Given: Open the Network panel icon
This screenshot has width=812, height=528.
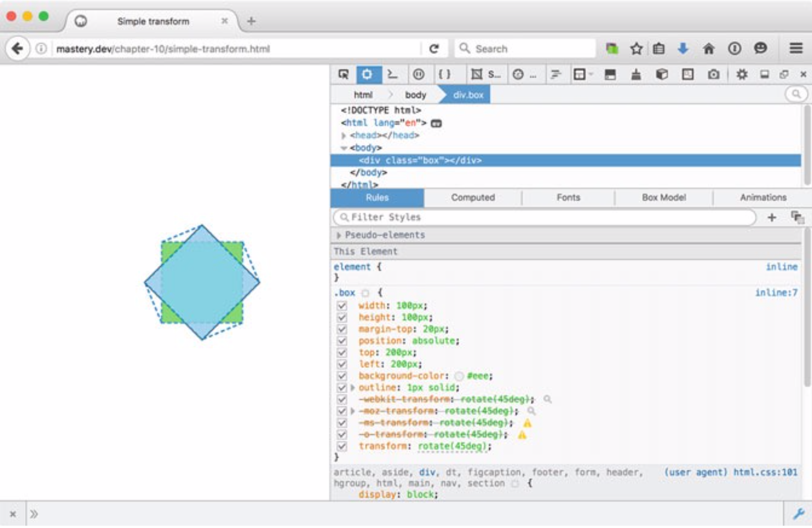Looking at the screenshot, I should tap(555, 74).
